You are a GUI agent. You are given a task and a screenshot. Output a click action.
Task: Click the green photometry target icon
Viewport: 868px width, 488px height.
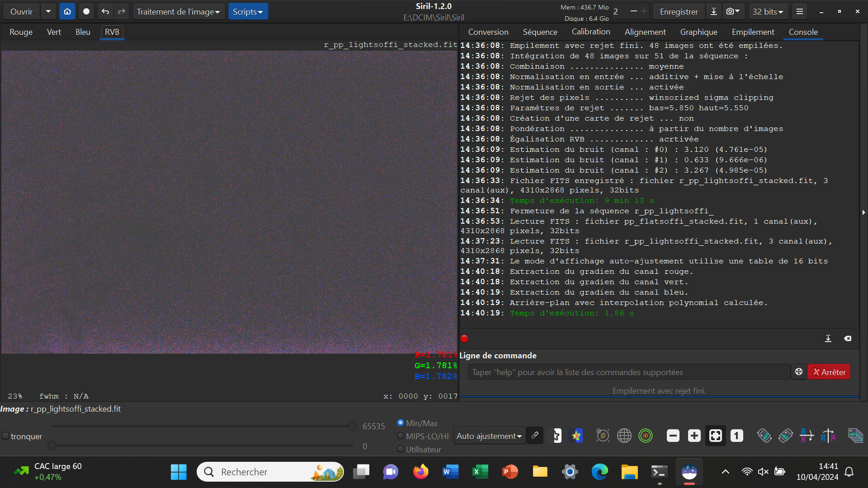[645, 436]
